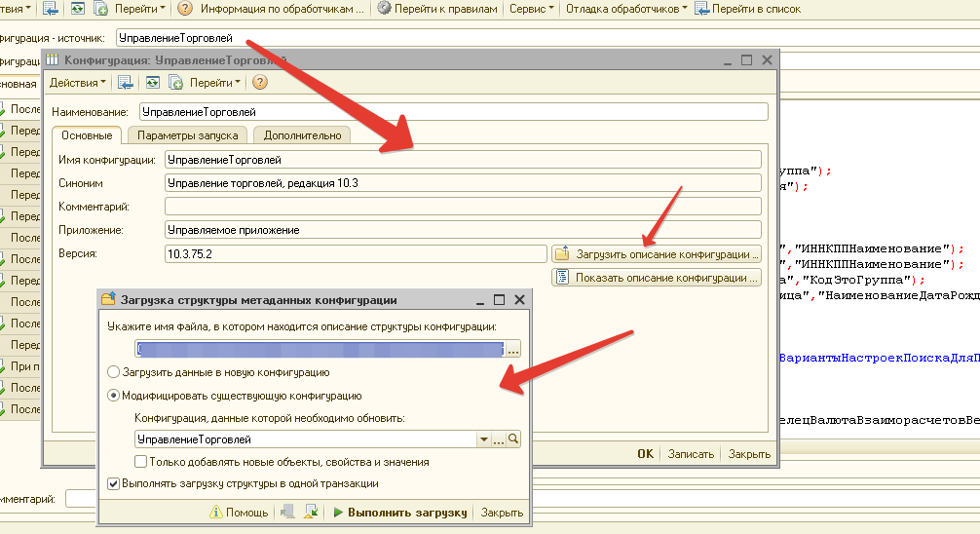Screen dimensions: 980x534
Task: Click the warning info icon beside Помощь
Action: (215, 513)
